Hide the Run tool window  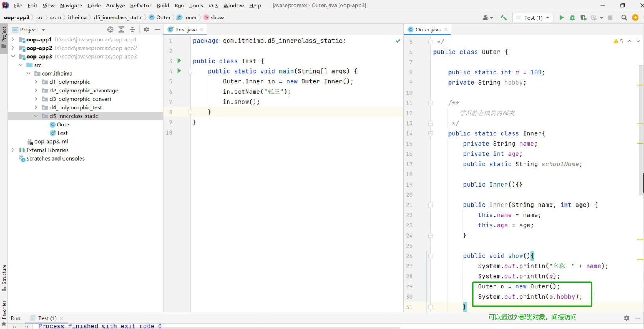[x=638, y=318]
